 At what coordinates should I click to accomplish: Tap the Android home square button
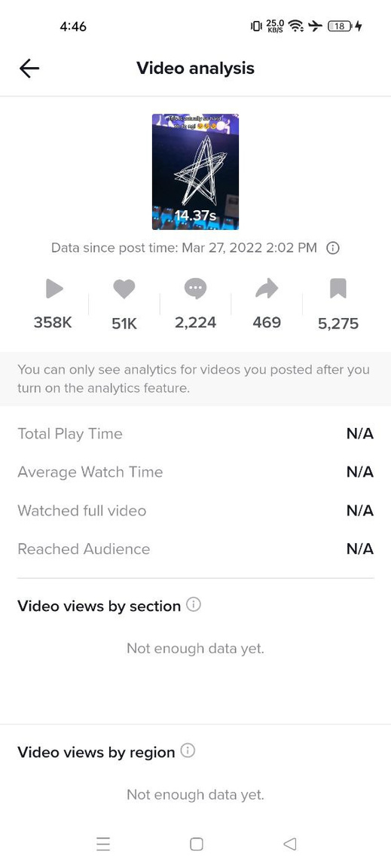(196, 844)
